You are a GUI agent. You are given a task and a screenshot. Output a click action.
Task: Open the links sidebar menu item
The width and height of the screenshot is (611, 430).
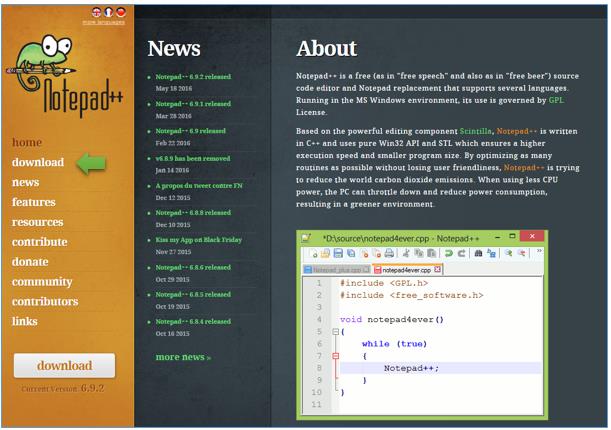pyautogui.click(x=25, y=321)
